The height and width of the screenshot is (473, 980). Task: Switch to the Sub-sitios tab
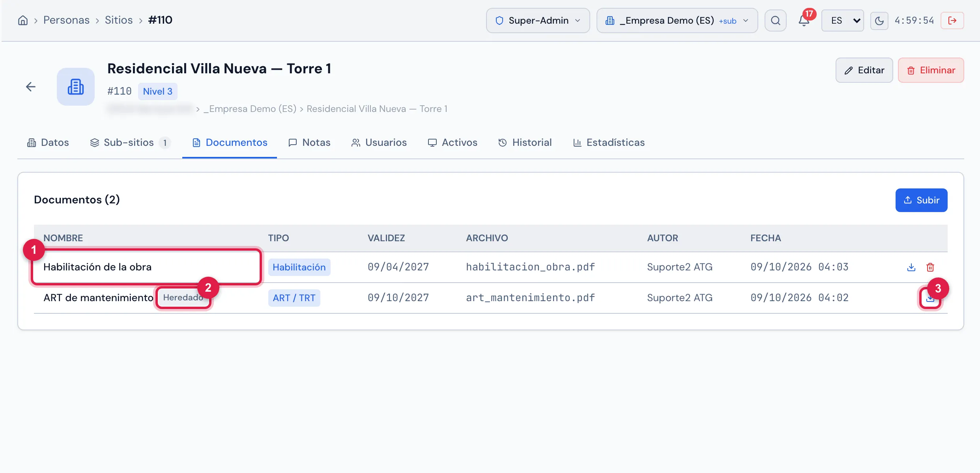[130, 143]
